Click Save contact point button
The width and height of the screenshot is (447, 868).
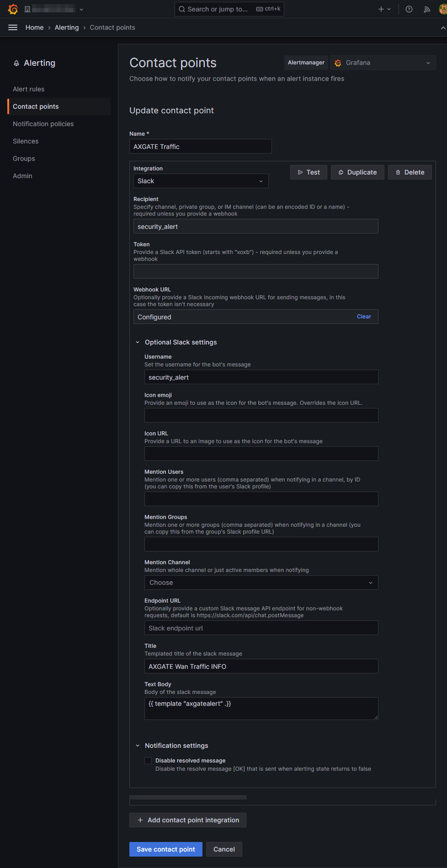click(x=166, y=849)
